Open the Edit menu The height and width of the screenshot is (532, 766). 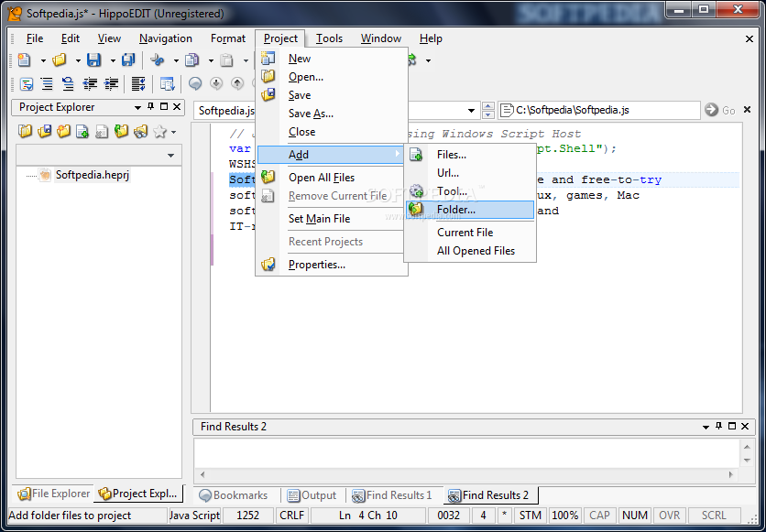click(71, 38)
